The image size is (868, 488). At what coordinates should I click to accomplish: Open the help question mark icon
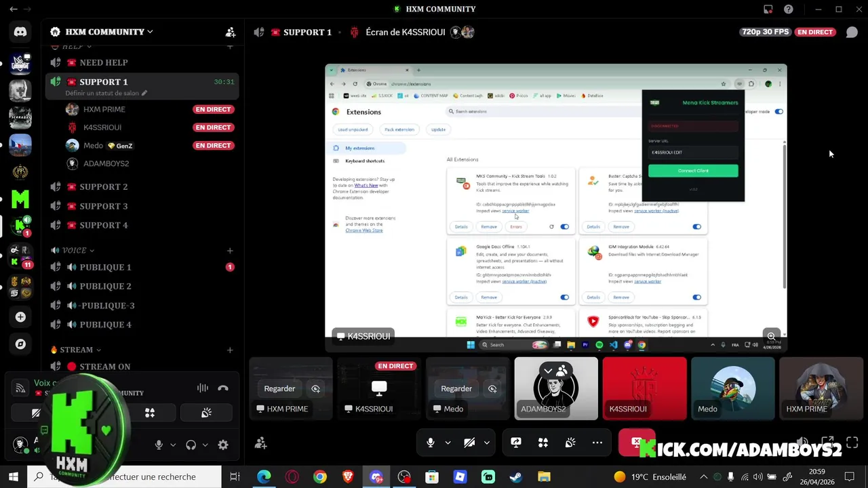coord(788,9)
